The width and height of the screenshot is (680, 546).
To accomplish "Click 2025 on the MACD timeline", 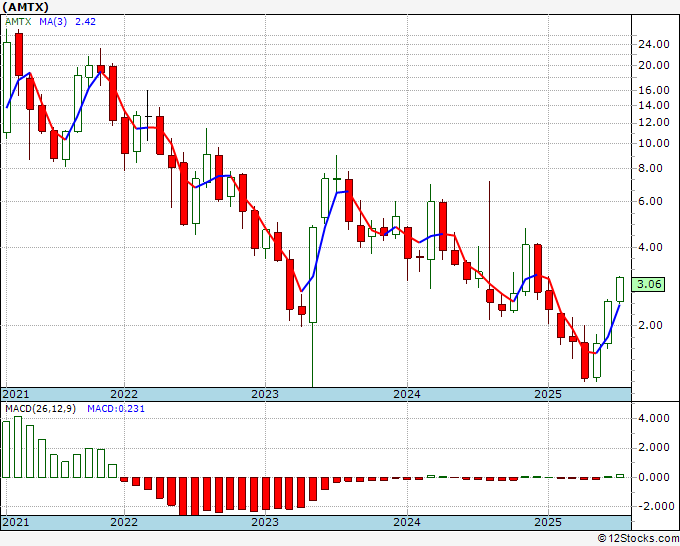I will tap(548, 522).
